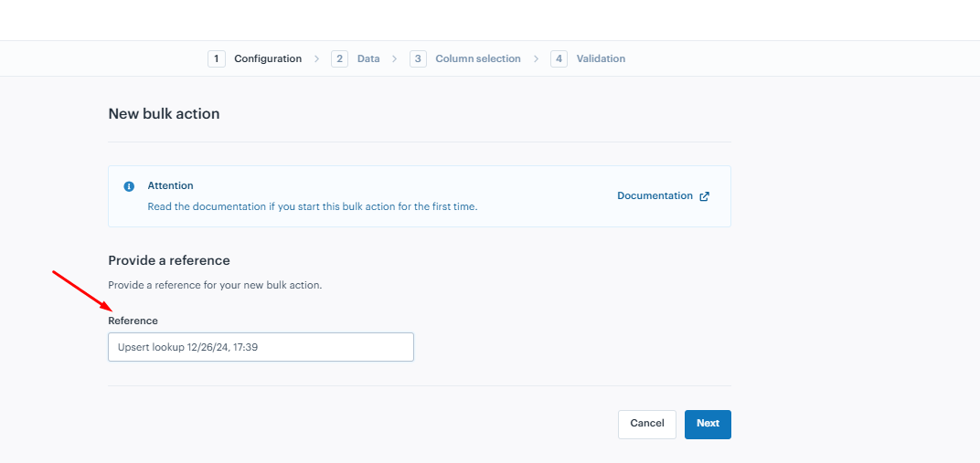Viewport: 980px width, 463px height.
Task: Select the step 4 number badge
Action: (x=559, y=58)
